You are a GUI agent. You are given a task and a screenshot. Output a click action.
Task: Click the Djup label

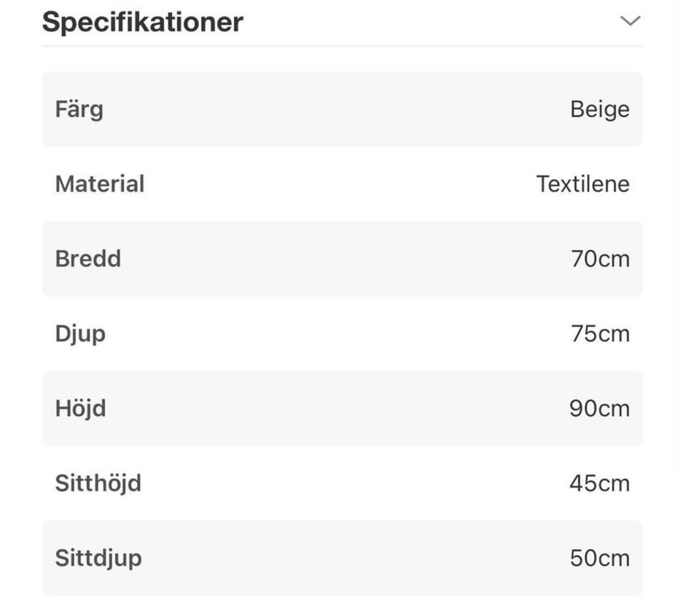[80, 334]
